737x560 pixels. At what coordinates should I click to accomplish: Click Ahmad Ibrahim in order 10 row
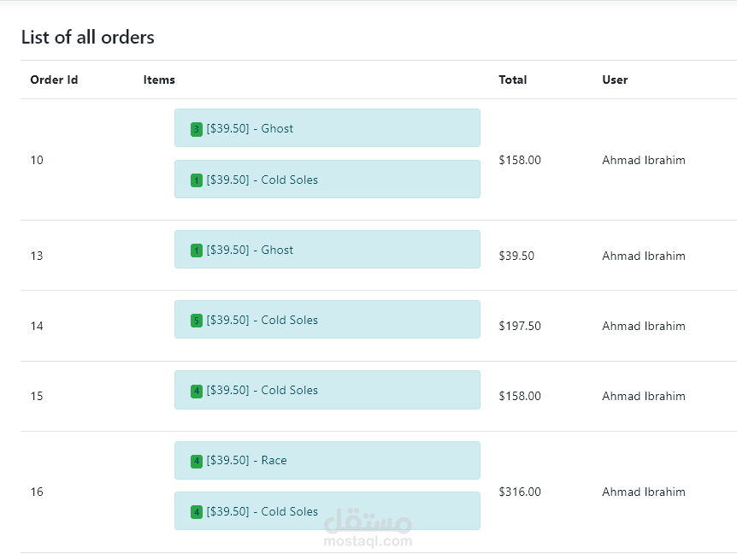click(x=643, y=160)
